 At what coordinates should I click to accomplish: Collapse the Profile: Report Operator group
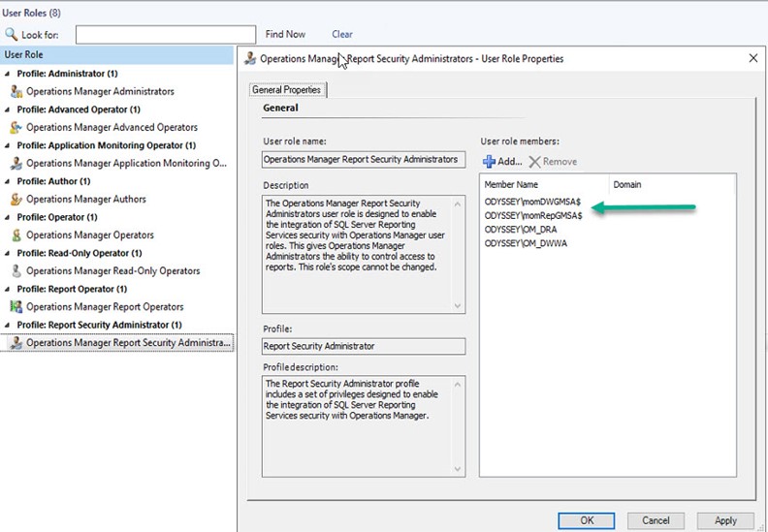[x=9, y=289]
